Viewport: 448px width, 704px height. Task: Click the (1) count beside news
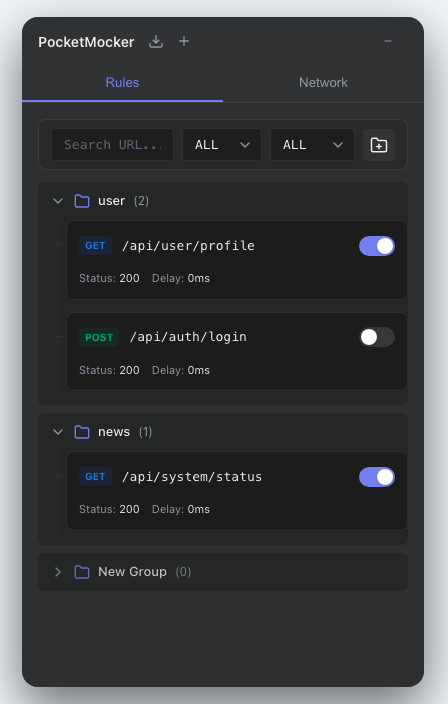pyautogui.click(x=145, y=432)
